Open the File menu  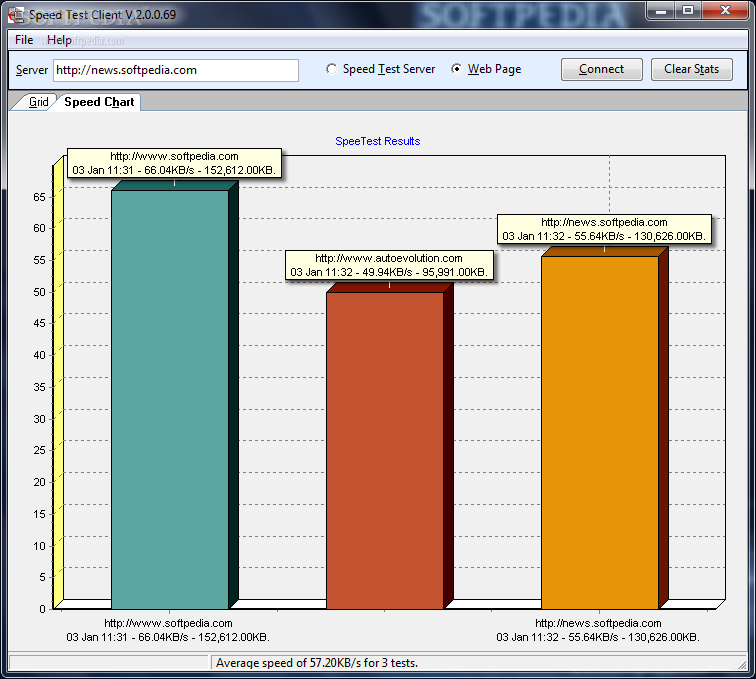[x=24, y=40]
